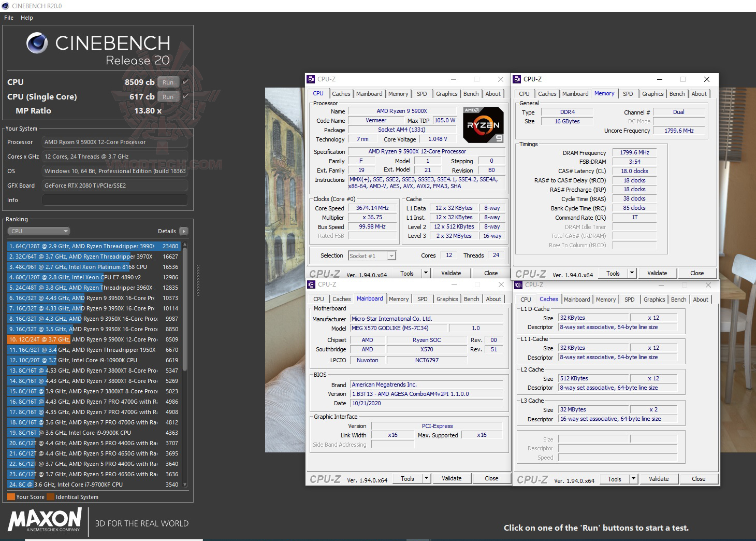
Task: Click Close button in CPU-Z Mainboard window
Action: [x=491, y=478]
